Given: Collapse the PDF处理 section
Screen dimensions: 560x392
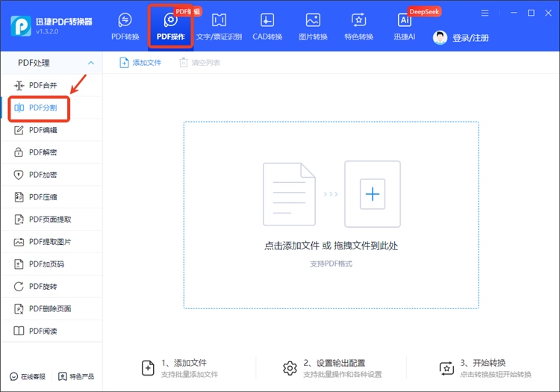Looking at the screenshot, I should point(91,63).
